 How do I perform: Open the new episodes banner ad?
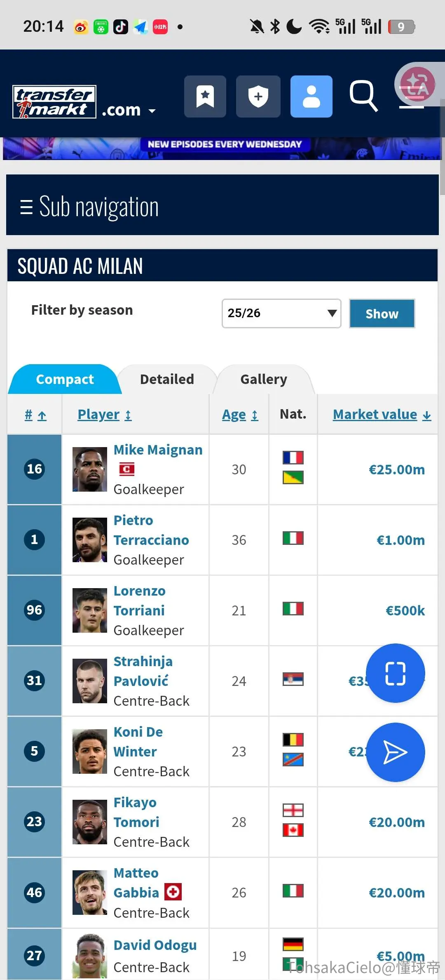[x=222, y=148]
